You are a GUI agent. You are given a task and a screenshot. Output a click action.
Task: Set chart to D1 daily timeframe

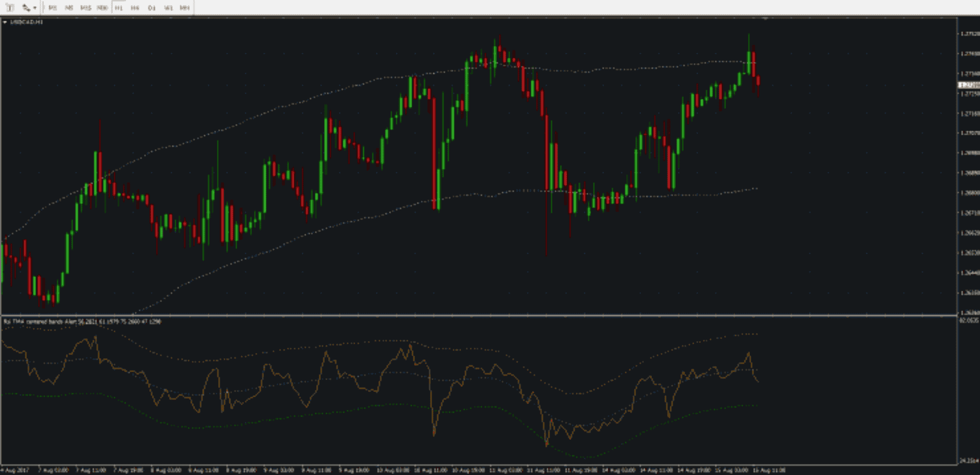152,8
